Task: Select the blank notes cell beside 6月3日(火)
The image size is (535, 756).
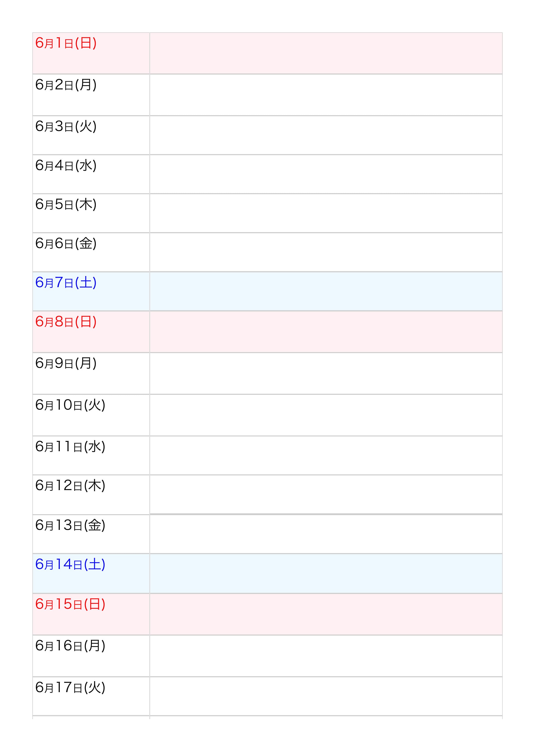Action: pyautogui.click(x=326, y=135)
